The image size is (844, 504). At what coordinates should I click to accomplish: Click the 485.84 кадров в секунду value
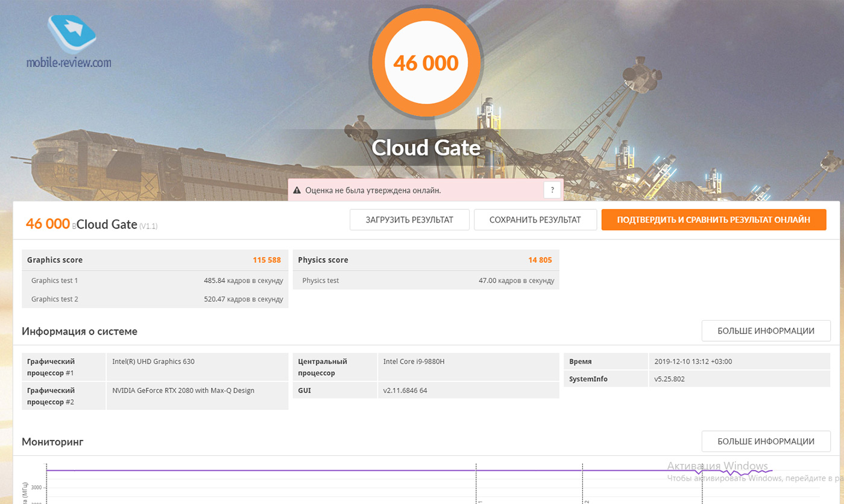coord(243,280)
